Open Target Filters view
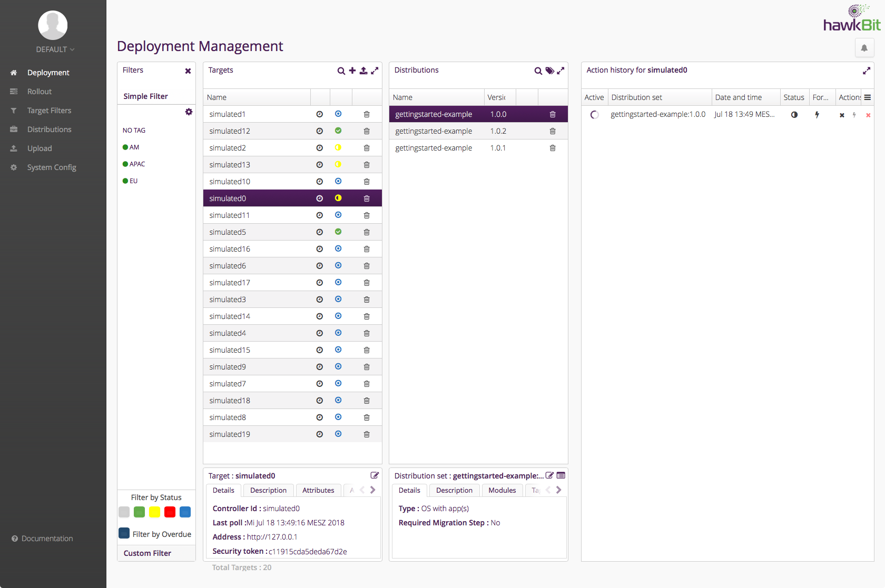Screen dimensions: 885x588 coord(49,111)
